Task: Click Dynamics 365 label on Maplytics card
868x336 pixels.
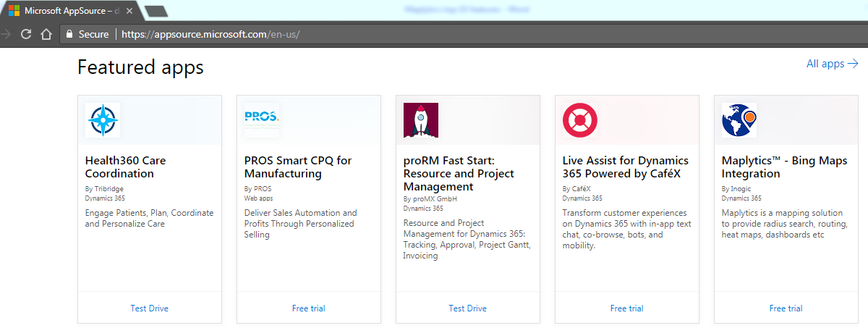Action: click(741, 198)
